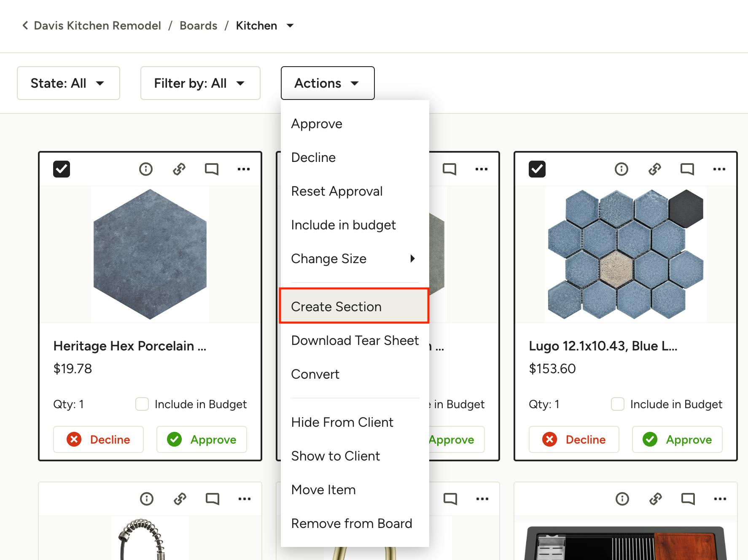Open info icon on Lugo Blue card

[622, 169]
